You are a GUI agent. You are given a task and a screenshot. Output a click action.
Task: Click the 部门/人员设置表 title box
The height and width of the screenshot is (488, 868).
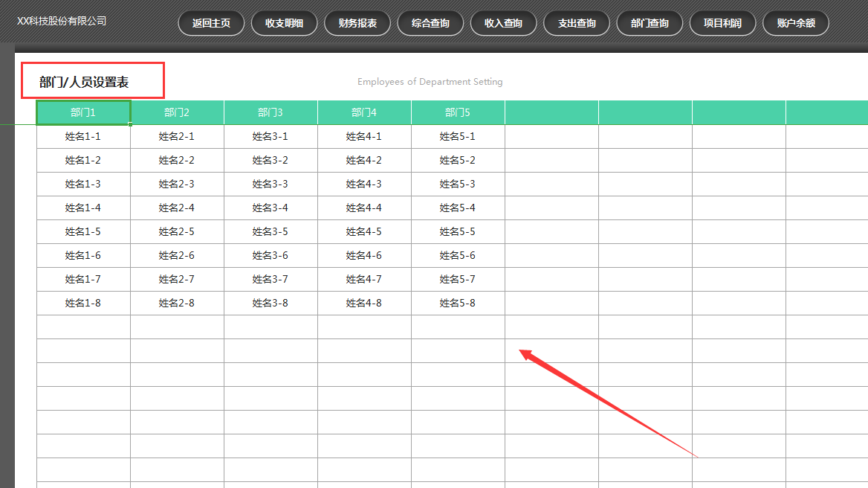(x=92, y=80)
